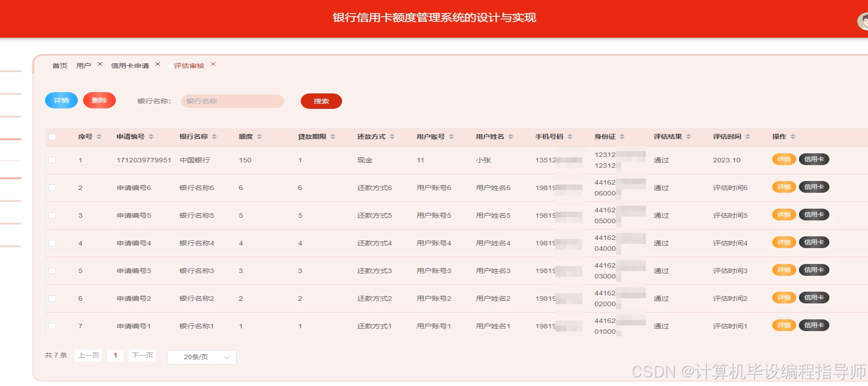Open 详情 for 申请编号6 row
The height and width of the screenshot is (386, 868).
click(x=784, y=187)
